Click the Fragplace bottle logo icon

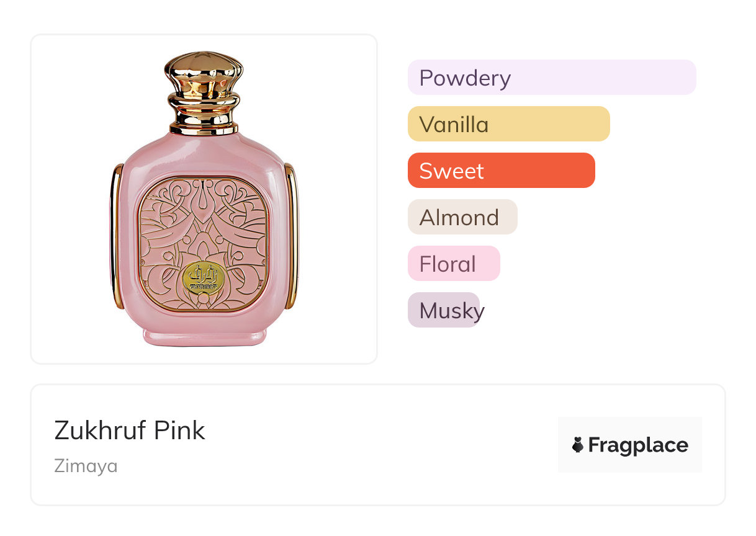pos(578,445)
